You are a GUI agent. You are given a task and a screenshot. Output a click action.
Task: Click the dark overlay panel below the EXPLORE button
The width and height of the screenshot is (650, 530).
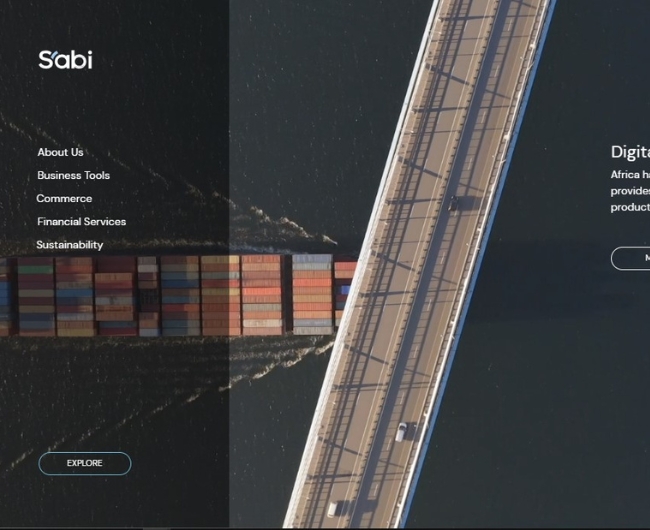coord(114,503)
